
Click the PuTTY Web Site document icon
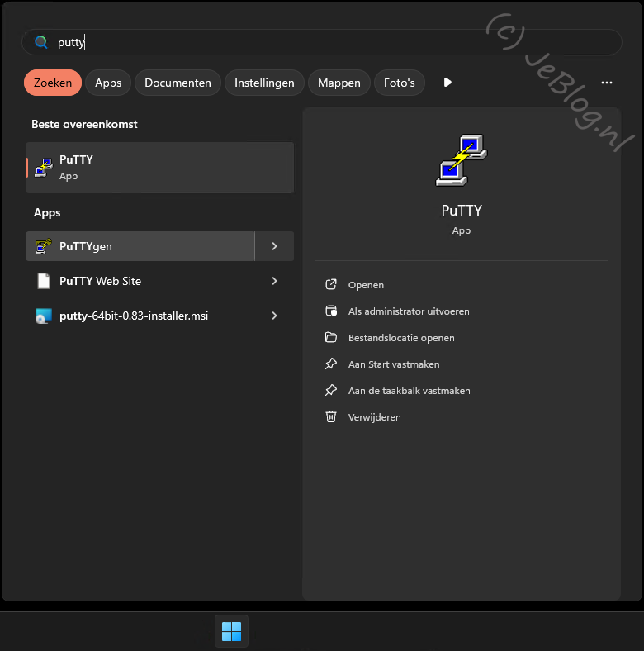point(44,281)
